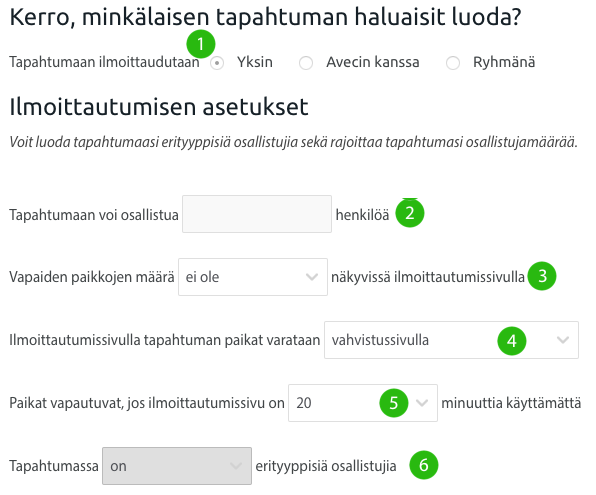Click the chevron arrow of 'ei ole' dropdown

[x=312, y=277]
